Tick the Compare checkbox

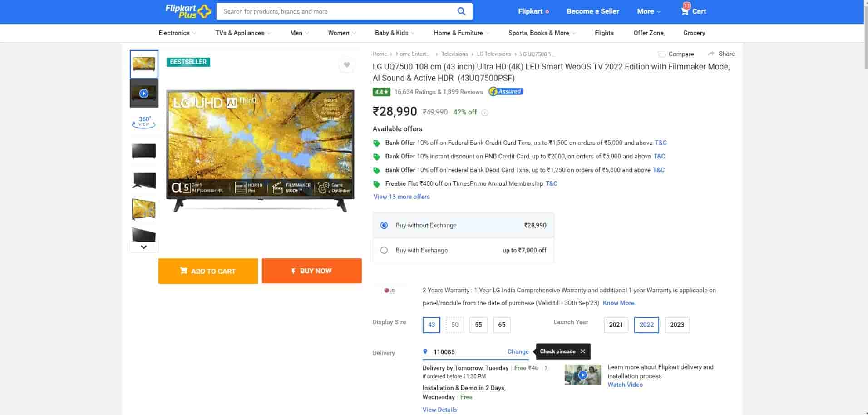[662, 54]
